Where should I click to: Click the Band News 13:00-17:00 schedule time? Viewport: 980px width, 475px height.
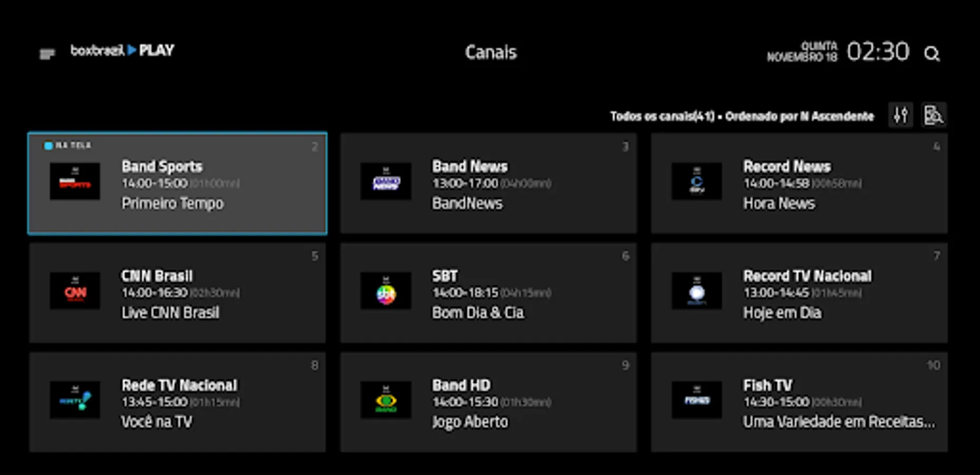465,183
